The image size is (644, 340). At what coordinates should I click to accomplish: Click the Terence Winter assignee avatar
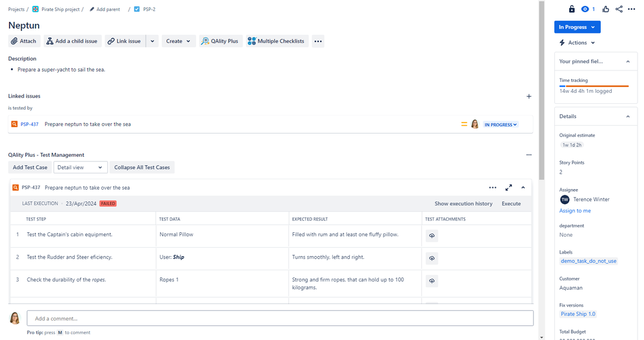click(565, 199)
